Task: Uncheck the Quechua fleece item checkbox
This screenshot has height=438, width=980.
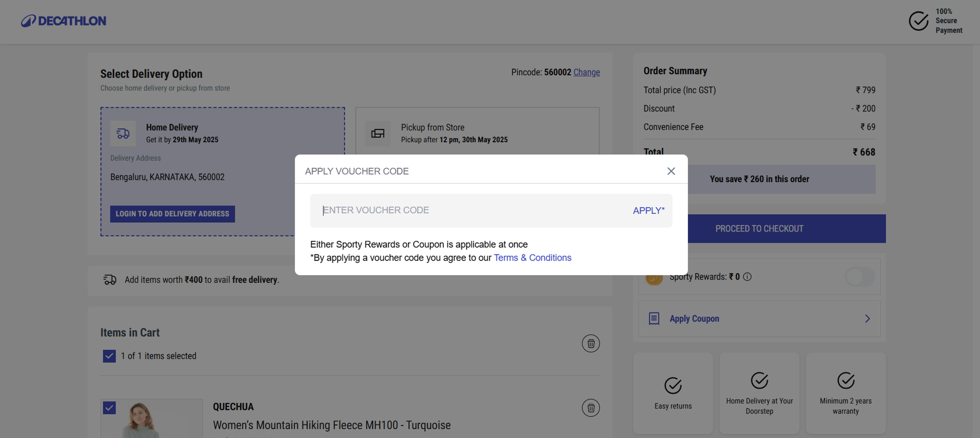Action: pos(109,408)
